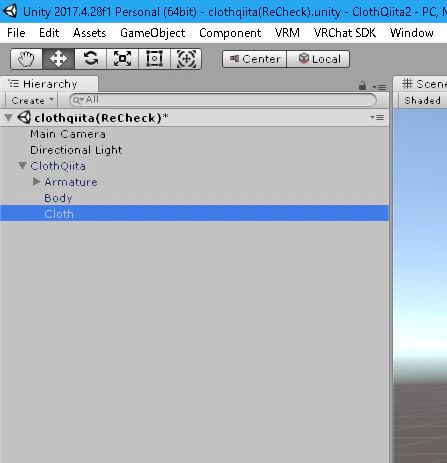The image size is (447, 463).
Task: Open the Edit menu
Action: pos(49,33)
